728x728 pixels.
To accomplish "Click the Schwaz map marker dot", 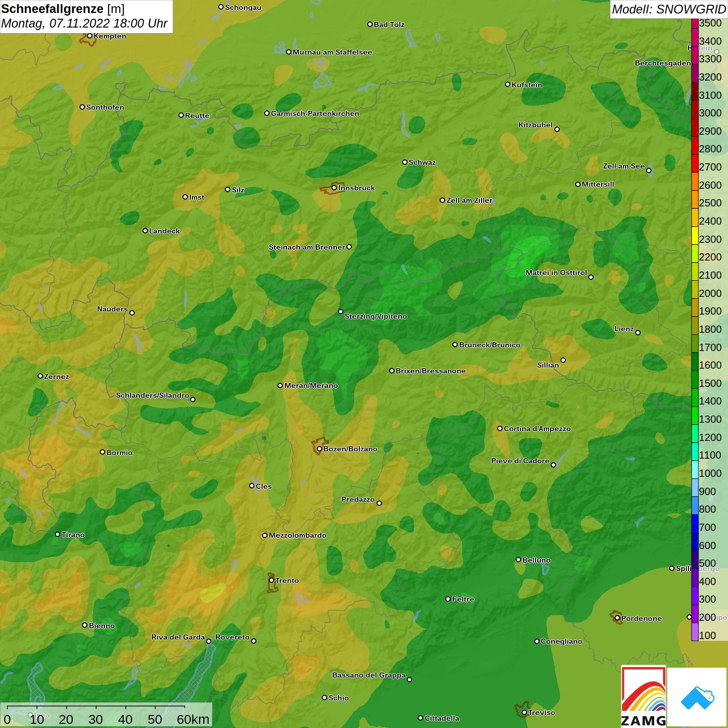I will [x=405, y=162].
